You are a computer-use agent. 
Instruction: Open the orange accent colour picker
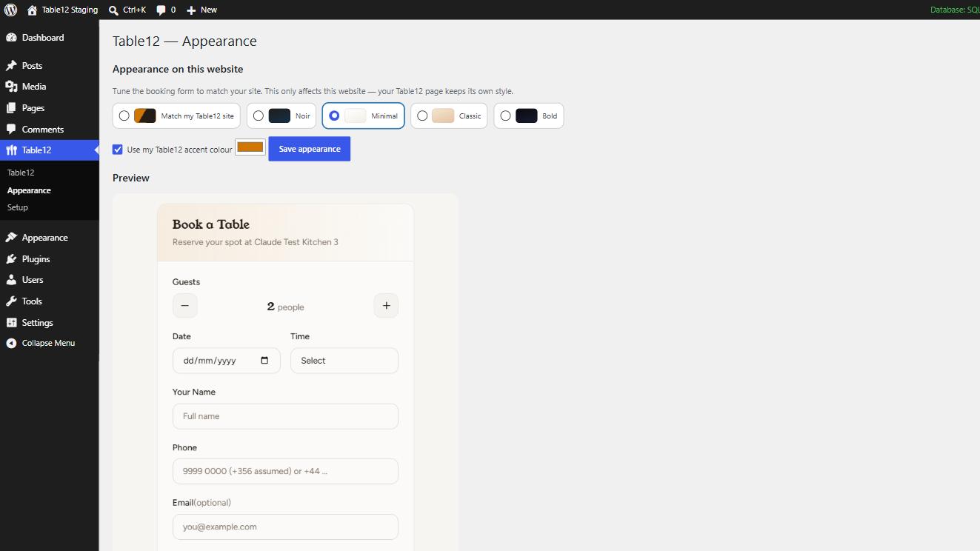coord(250,147)
